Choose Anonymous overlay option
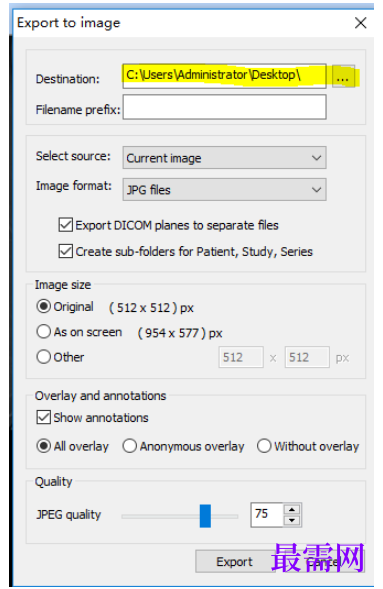 pos(130,446)
